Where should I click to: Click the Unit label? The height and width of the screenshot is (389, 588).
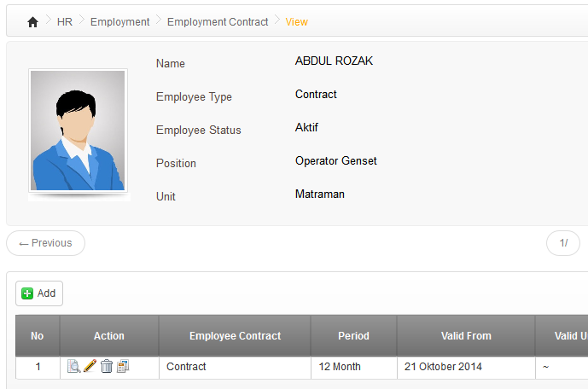(166, 197)
